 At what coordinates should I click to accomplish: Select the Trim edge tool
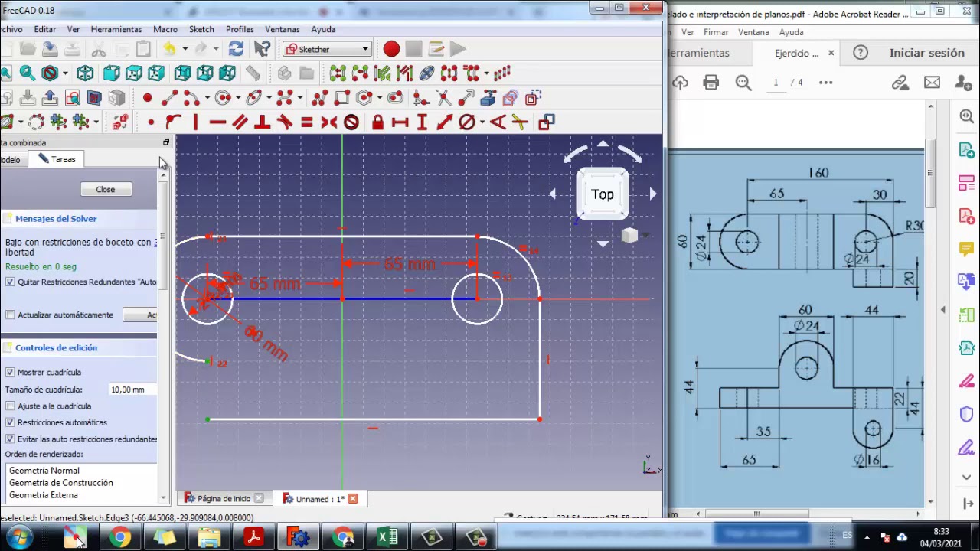[443, 98]
